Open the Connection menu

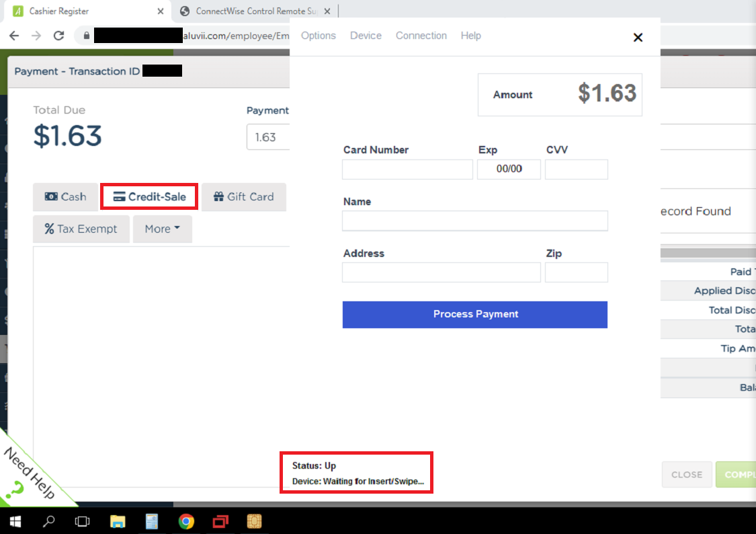(x=421, y=35)
